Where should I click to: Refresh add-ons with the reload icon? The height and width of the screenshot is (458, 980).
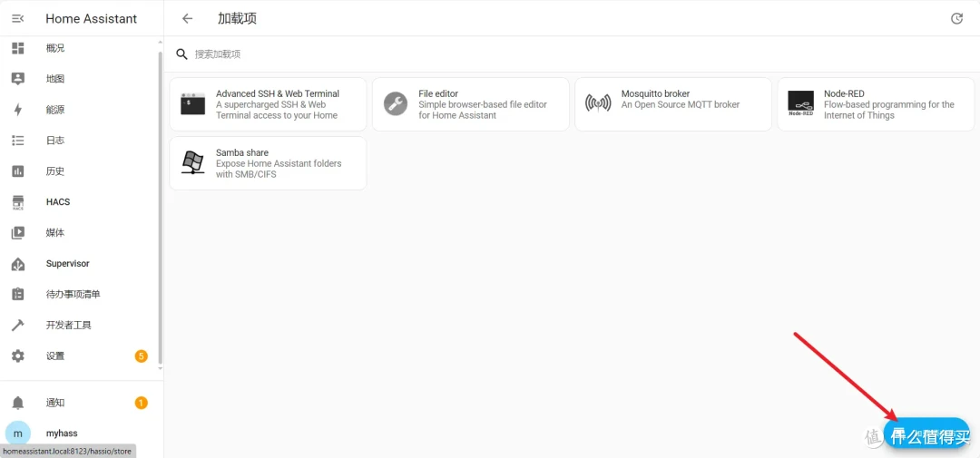(x=956, y=19)
